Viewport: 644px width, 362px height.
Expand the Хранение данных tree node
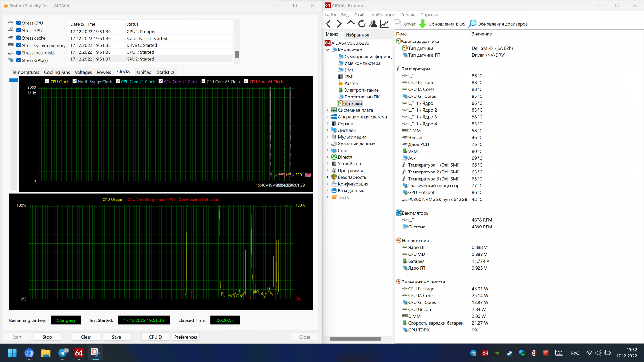pyautogui.click(x=328, y=144)
